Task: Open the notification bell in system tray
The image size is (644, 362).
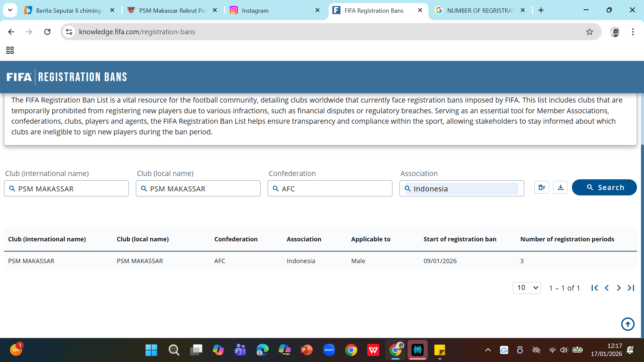Action: tap(630, 350)
